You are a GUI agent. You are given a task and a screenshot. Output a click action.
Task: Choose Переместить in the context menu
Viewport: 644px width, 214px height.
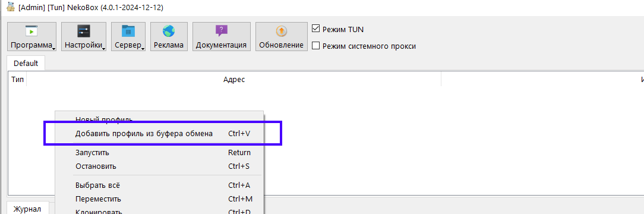159,199
